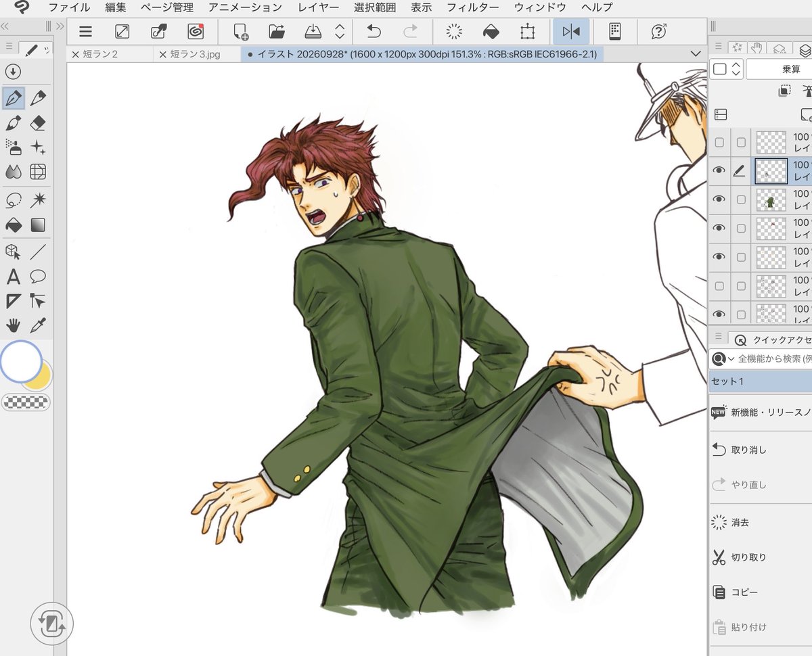Viewport: 812px width, 656px height.
Task: Select the Balloon speech bubble tool
Action: [x=39, y=277]
